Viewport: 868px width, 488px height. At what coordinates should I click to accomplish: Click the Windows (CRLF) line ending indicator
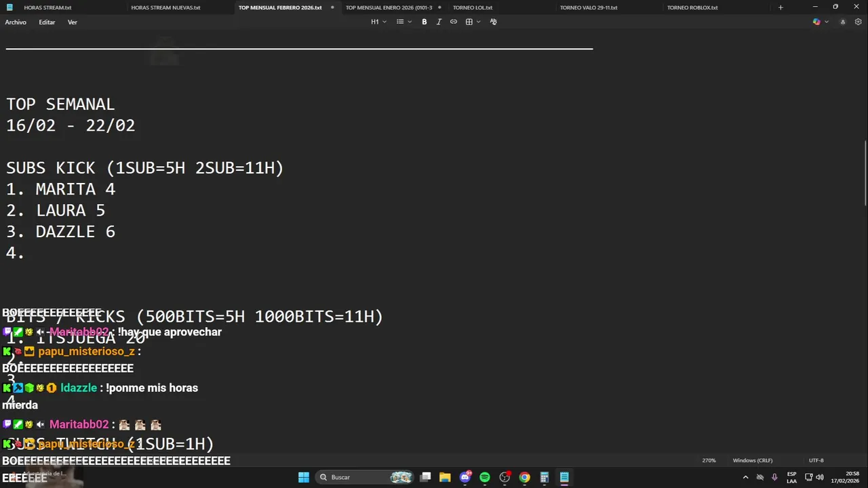click(x=752, y=460)
